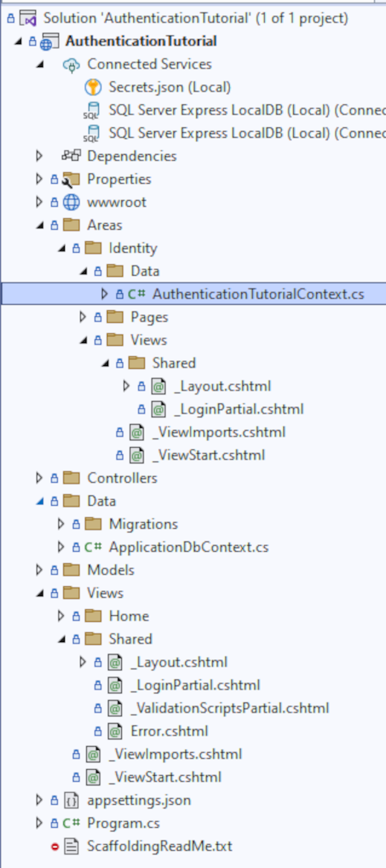Expand AuthenticationTutorialContext.cs node arrow
The height and width of the screenshot is (868, 386).
(104, 294)
